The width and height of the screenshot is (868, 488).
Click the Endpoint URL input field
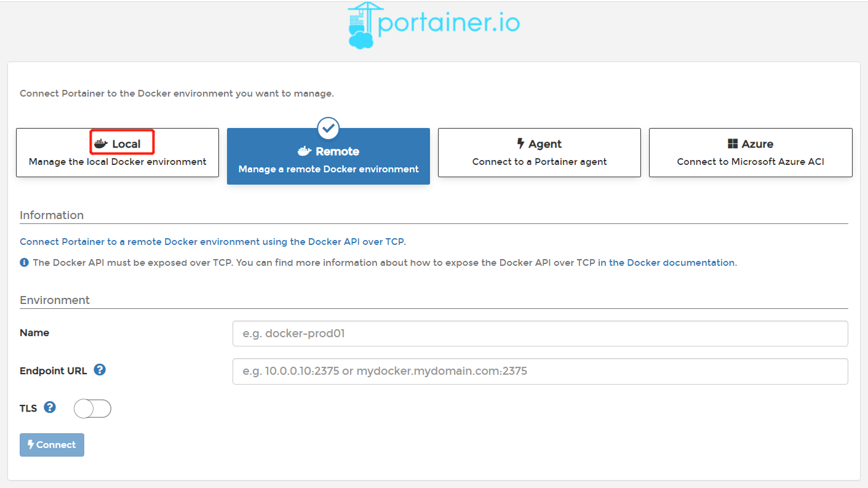click(x=540, y=372)
